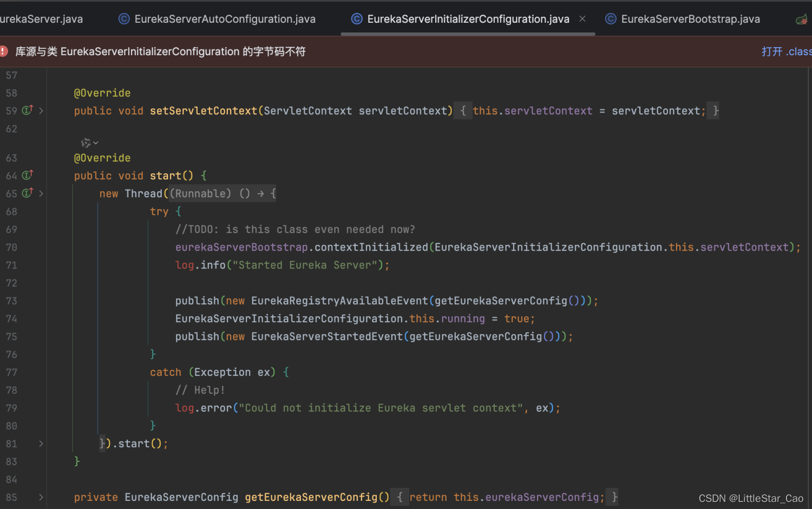Click the setServletContext method name
The image size is (812, 509).
click(204, 111)
